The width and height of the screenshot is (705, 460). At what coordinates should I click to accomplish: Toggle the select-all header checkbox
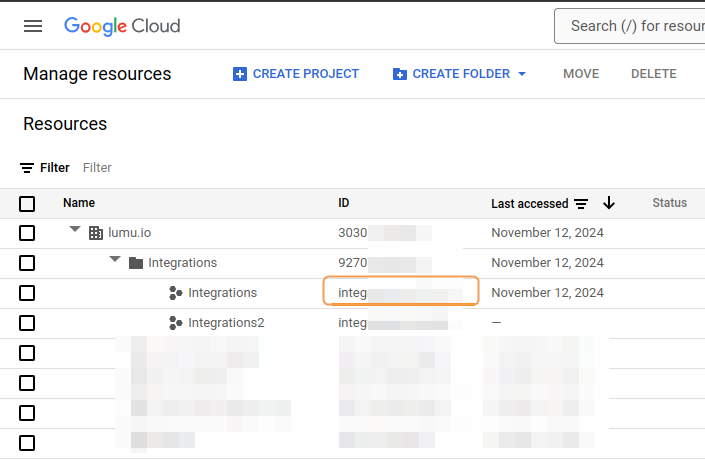pos(27,204)
